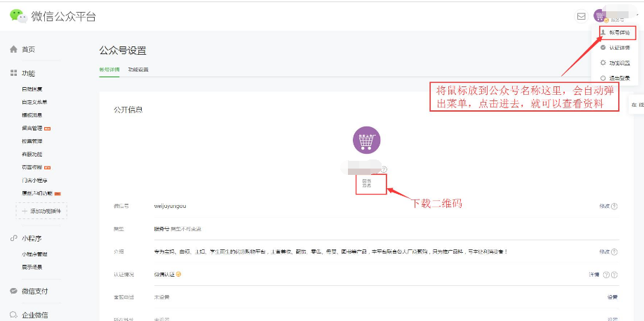
Task: Switch to the 功能设置 tab
Action: (x=138, y=70)
